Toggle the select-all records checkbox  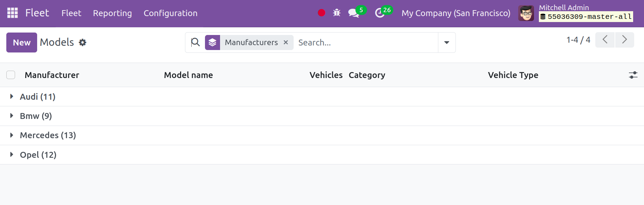[x=11, y=75]
